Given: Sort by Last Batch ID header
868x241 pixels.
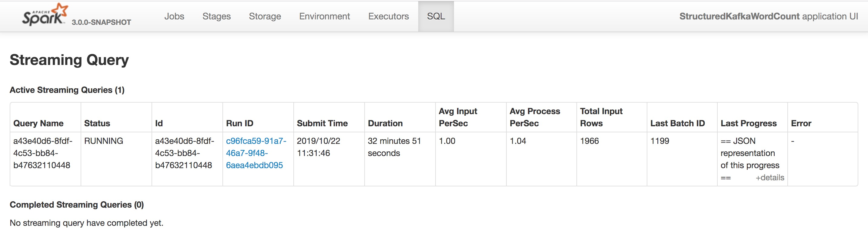Looking at the screenshot, I should (x=677, y=123).
